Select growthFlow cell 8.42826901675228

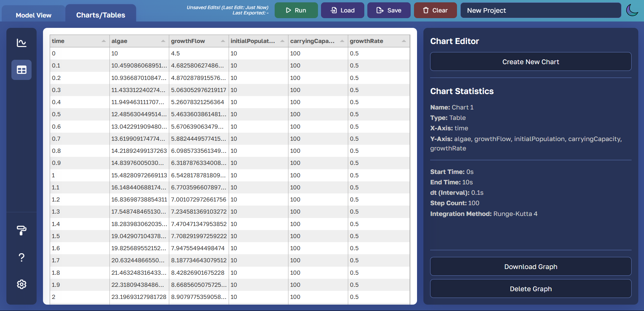coord(199,273)
